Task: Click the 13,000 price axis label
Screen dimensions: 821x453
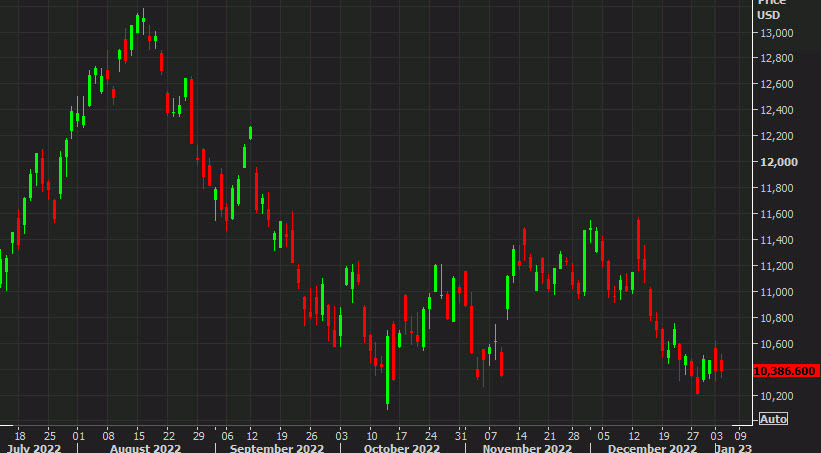Action: (x=776, y=33)
